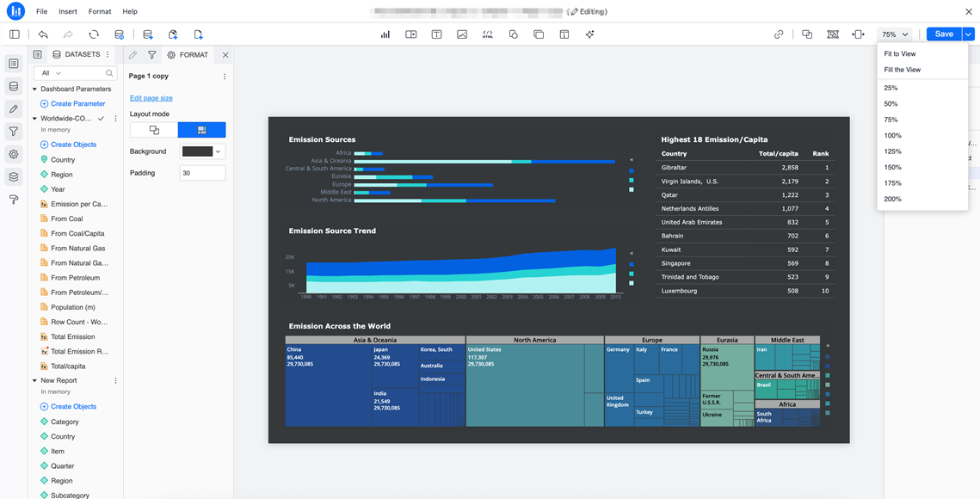The image size is (980, 499).
Task: Choose Fit to View from zoom menu
Action: pyautogui.click(x=899, y=53)
